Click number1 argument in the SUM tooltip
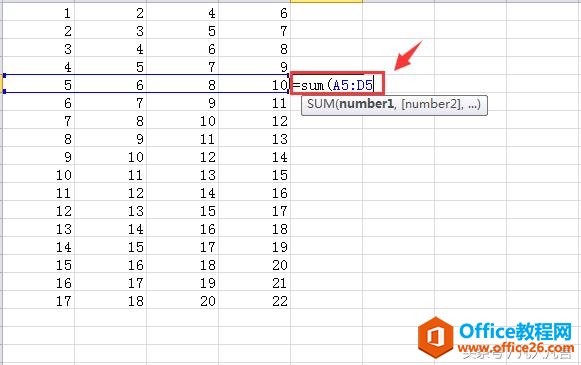 366,104
